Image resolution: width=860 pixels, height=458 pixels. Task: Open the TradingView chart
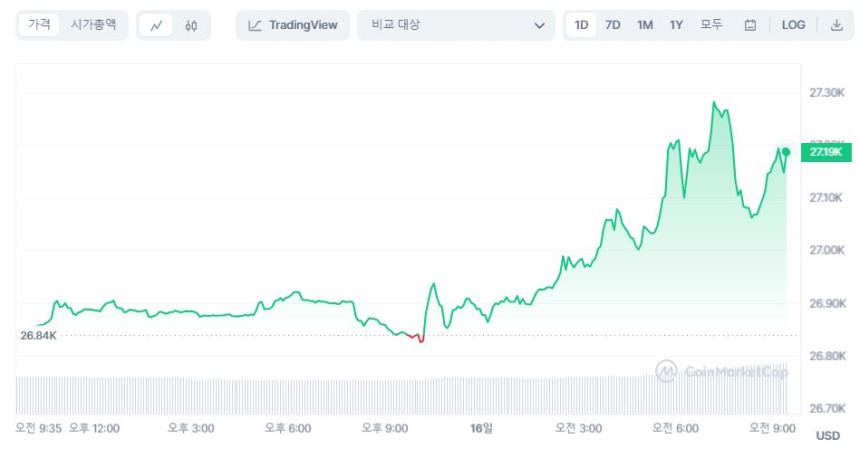point(293,26)
